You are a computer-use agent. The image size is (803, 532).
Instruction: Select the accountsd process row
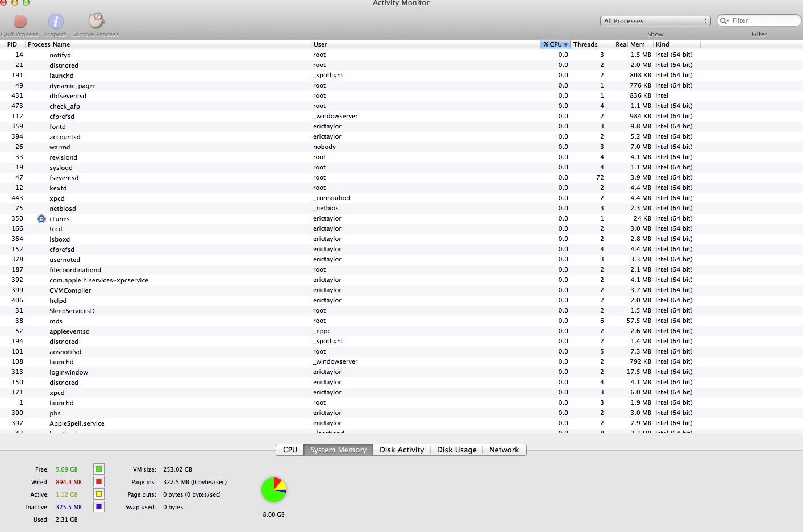tap(401, 137)
